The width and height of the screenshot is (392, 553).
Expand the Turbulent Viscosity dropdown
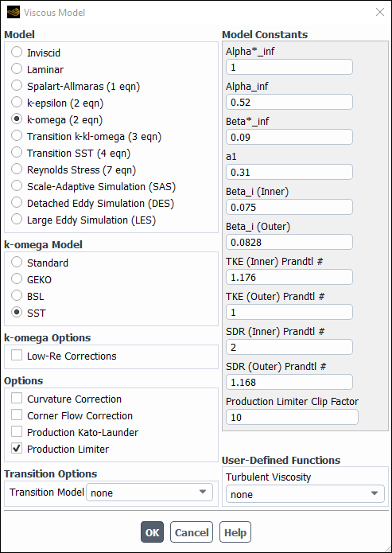305,494
